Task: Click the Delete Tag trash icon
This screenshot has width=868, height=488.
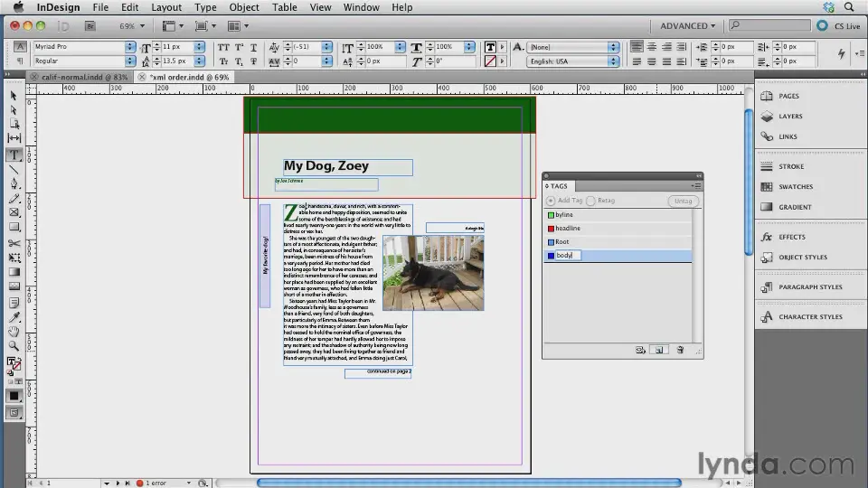Action: pos(680,350)
